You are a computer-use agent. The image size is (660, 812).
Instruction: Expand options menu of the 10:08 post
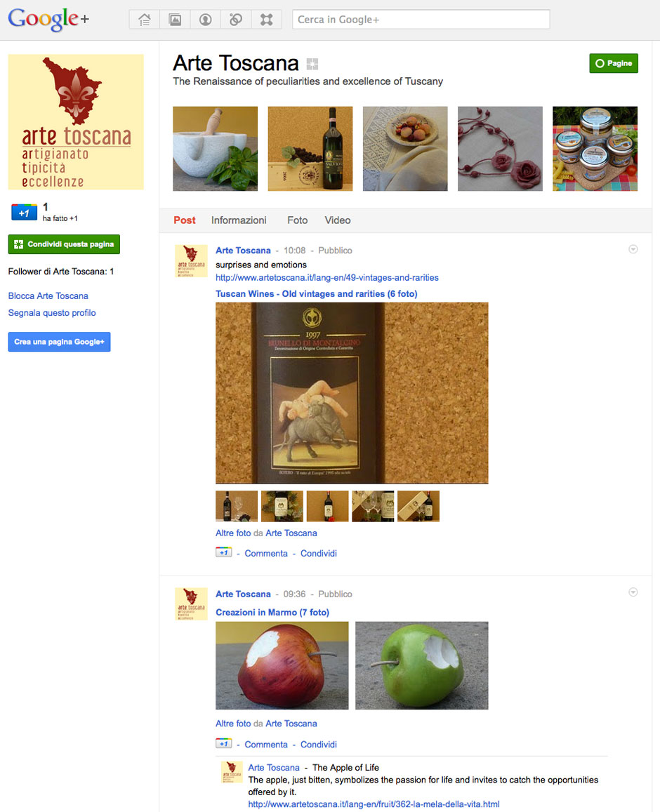(633, 249)
